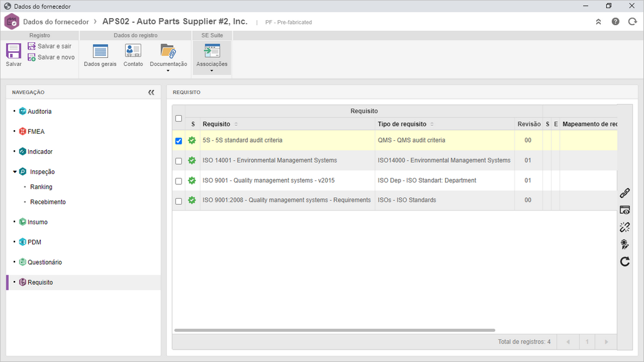Click the associate link icon in side toolbar
The height and width of the screenshot is (362, 644).
coord(625,193)
